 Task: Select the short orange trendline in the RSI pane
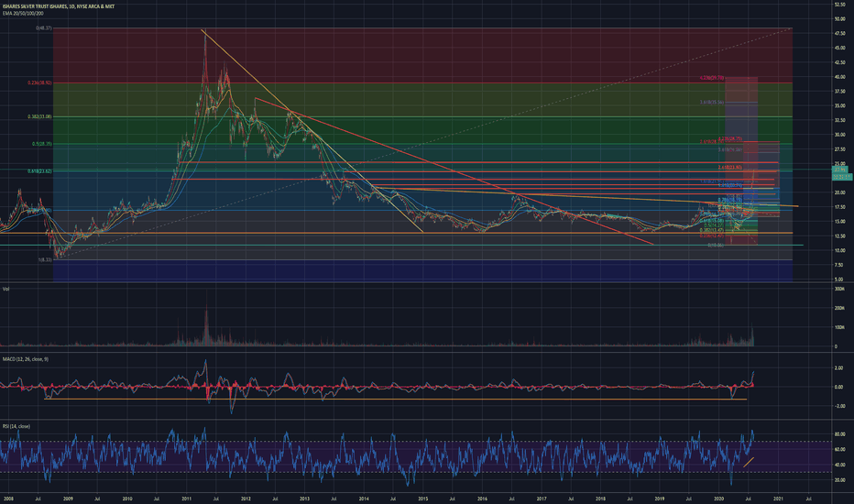tap(749, 462)
